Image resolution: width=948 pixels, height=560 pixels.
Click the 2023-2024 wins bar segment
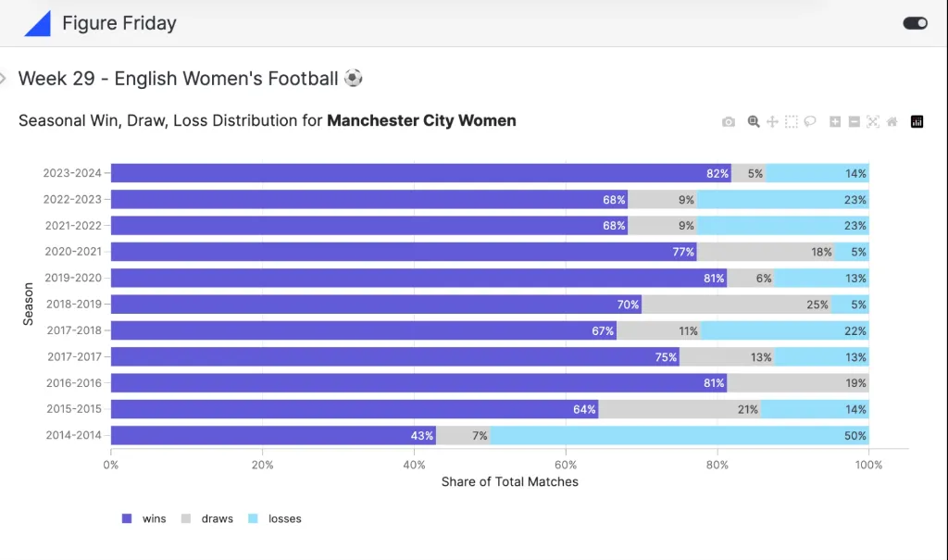click(x=417, y=173)
